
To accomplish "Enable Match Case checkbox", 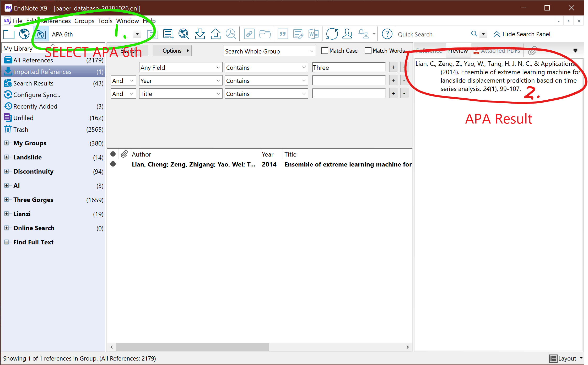I will pos(325,51).
